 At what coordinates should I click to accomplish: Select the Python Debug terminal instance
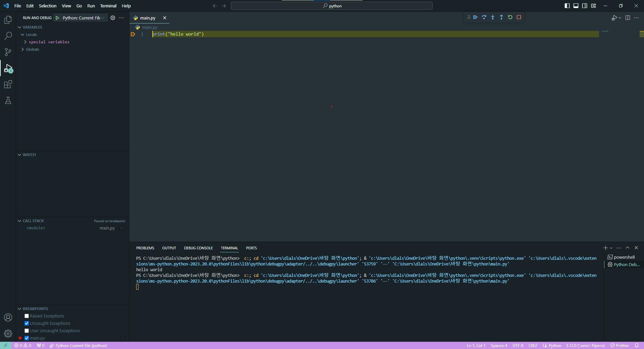coord(624,264)
